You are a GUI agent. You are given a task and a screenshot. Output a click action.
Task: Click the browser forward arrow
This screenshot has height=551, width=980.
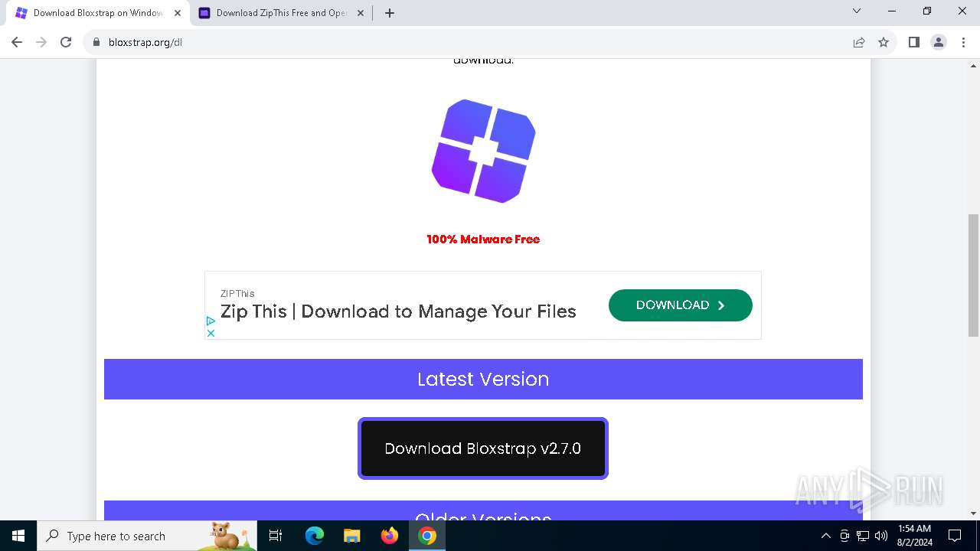(41, 42)
